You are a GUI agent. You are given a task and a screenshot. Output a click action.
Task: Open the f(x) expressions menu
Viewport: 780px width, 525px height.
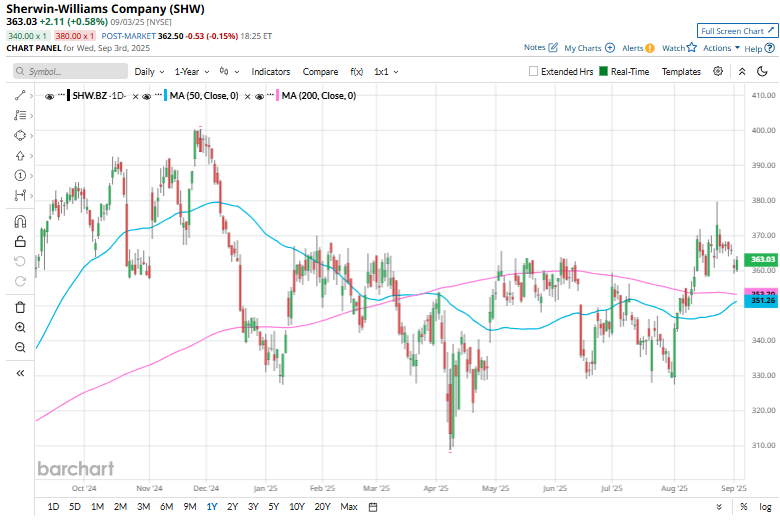pos(357,72)
